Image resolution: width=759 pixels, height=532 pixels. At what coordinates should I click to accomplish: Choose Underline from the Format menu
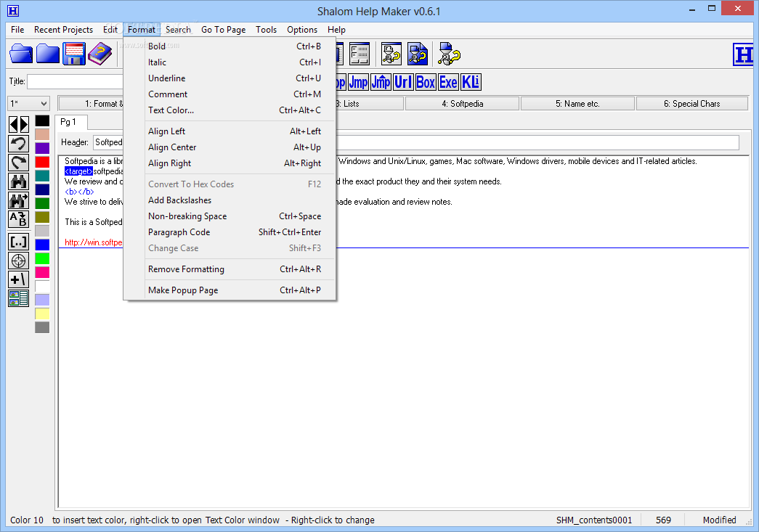(x=230, y=78)
